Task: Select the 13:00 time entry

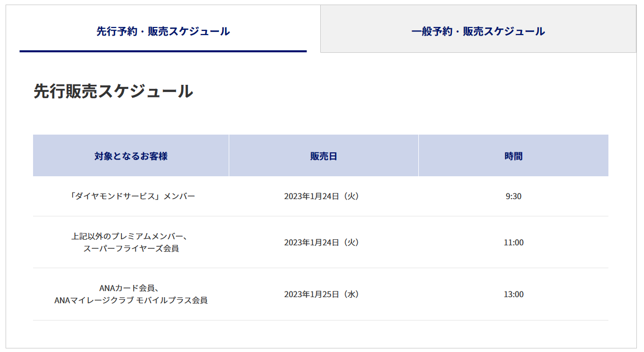Action: point(513,294)
